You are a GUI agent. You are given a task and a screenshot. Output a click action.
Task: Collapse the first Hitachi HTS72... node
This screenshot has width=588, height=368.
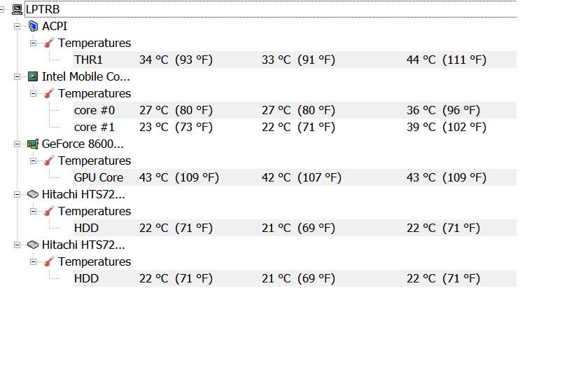17,194
